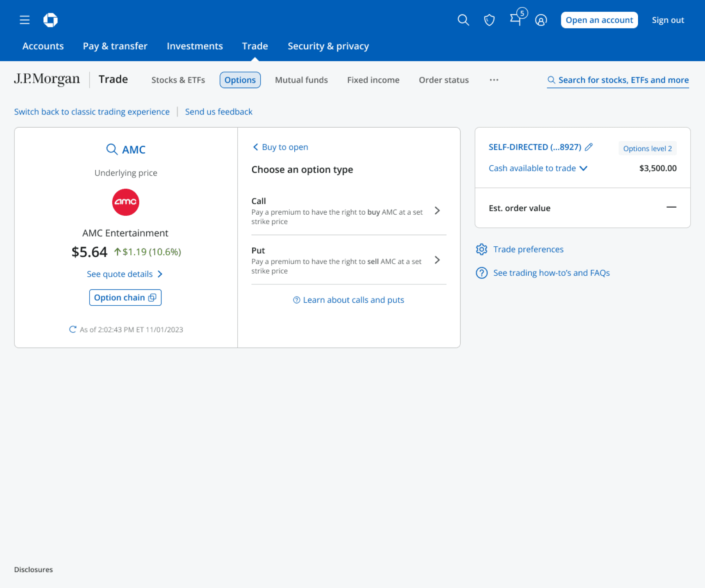
Task: Open the Accounts menu
Action: 43,46
